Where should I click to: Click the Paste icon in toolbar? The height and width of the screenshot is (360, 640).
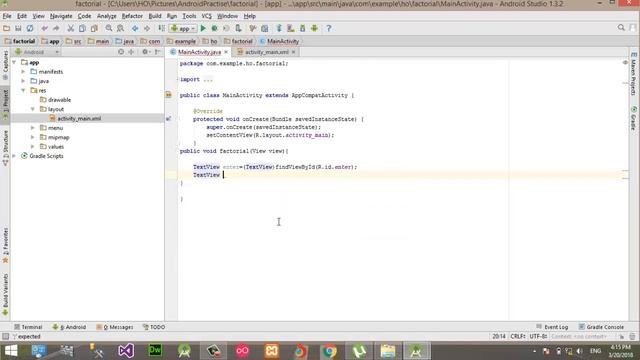[x=94, y=28]
